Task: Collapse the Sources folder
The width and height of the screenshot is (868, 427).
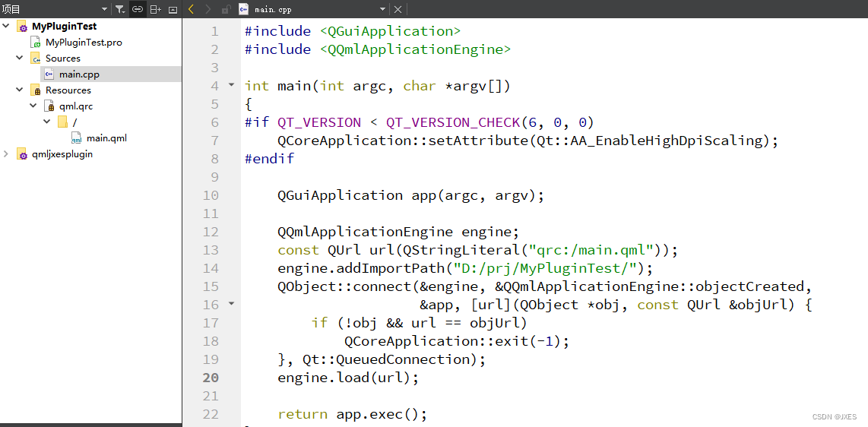Action: pyautogui.click(x=19, y=58)
